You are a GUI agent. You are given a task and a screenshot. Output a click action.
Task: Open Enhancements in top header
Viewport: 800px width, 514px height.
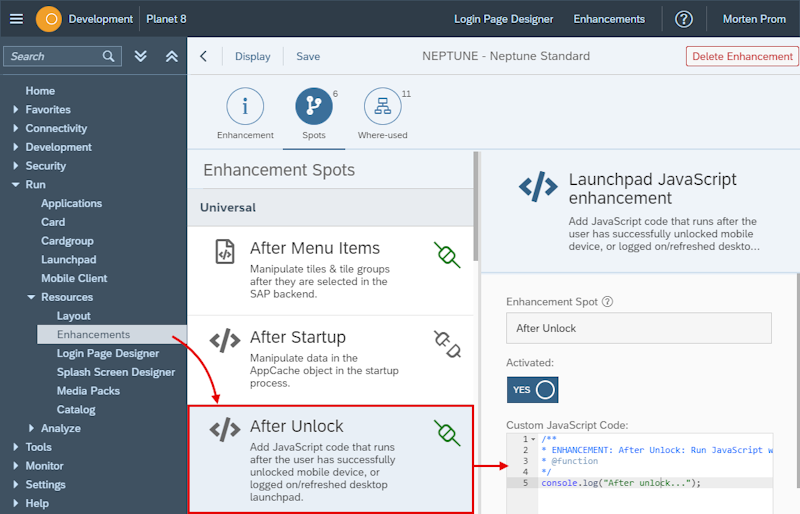[x=609, y=19]
